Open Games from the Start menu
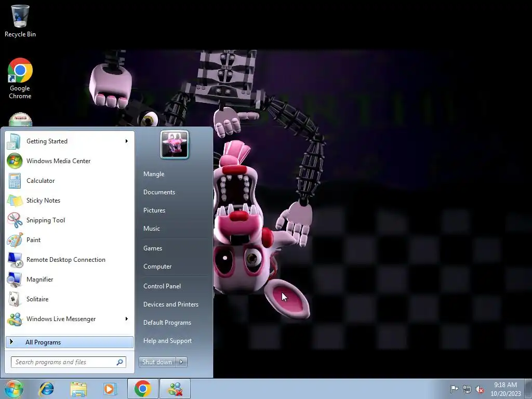The image size is (532, 399). point(153,248)
